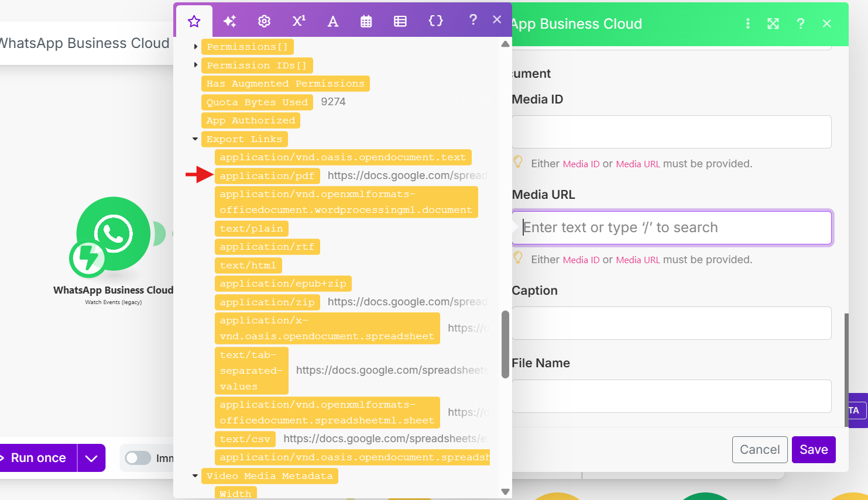This screenshot has height=500, width=868.
Task: Collapse the Export Links collection
Action: (195, 139)
